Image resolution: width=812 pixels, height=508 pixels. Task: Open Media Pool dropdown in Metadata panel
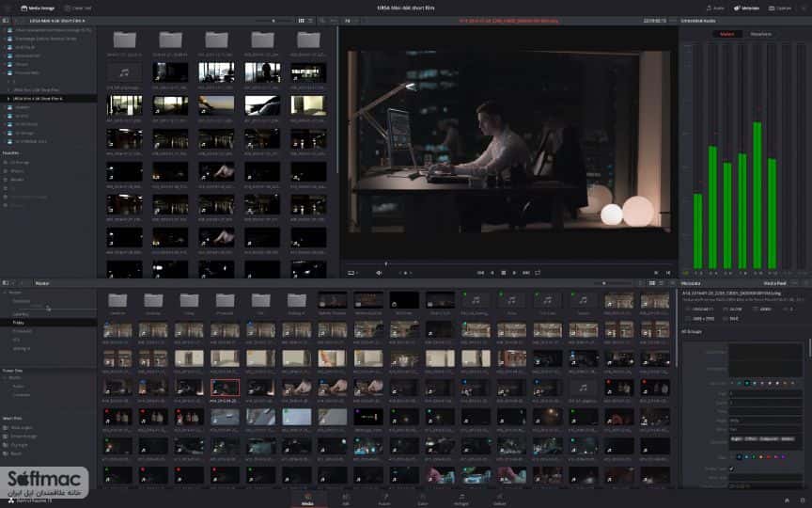[777, 283]
